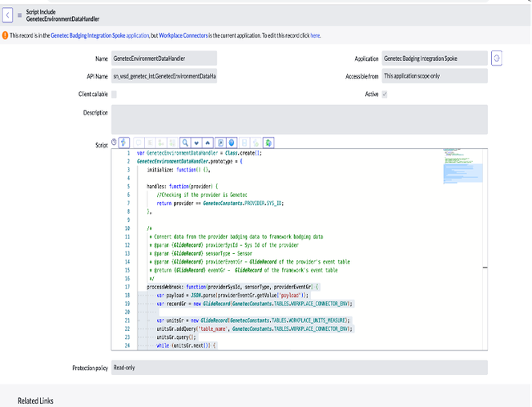
Task: Click the find previous up arrow
Action: tap(208, 143)
